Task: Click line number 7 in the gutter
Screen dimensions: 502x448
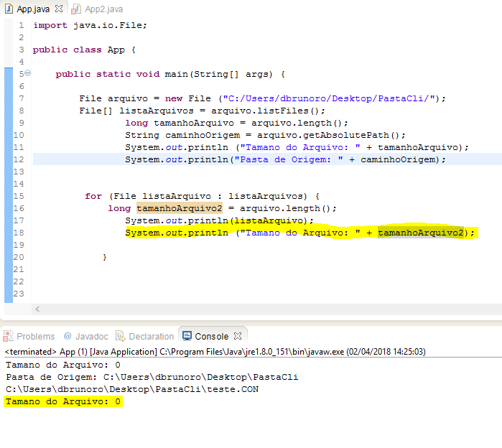Action: 22,98
